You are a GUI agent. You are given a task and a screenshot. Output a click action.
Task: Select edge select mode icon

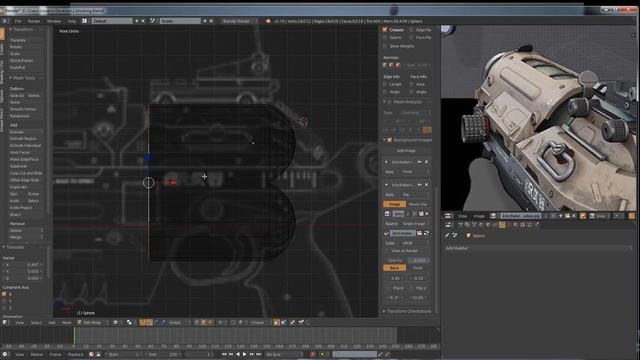coord(203,322)
